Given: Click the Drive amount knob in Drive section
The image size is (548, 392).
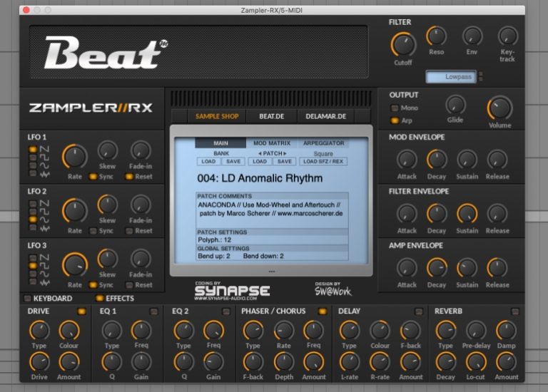Looking at the screenshot, I should pyautogui.click(x=39, y=361).
